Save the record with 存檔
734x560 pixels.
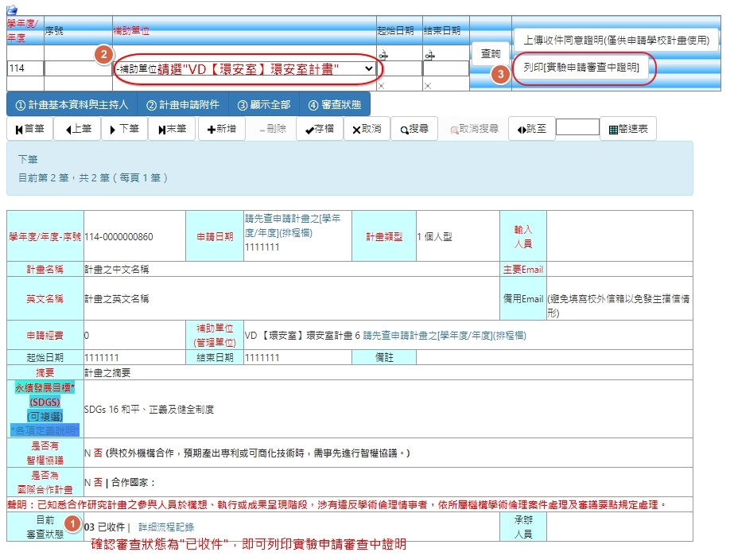click(320, 129)
